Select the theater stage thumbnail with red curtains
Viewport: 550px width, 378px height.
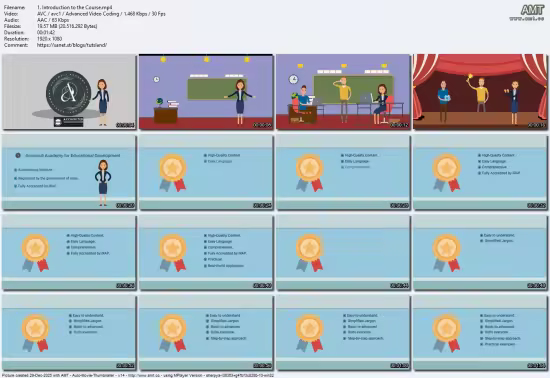480,92
